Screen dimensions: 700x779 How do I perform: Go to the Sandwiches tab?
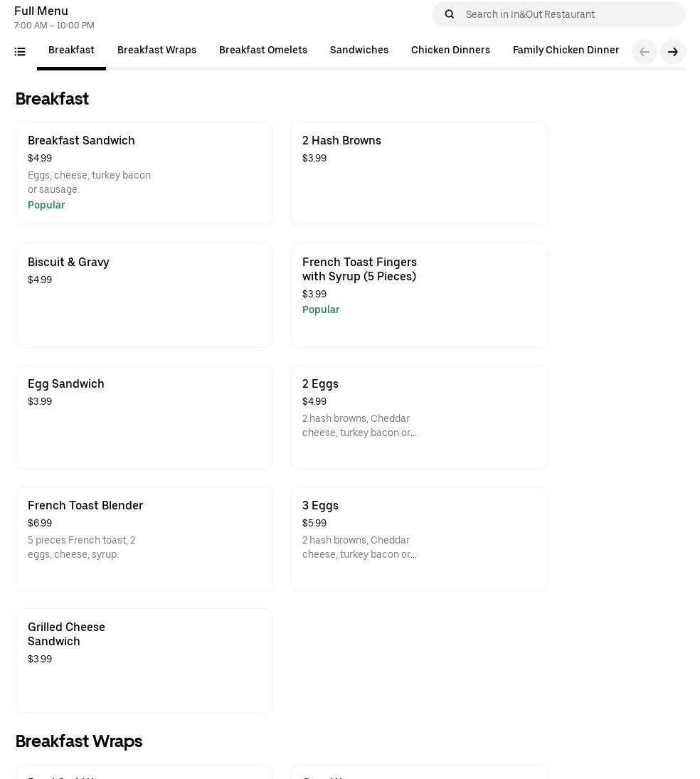tap(359, 51)
